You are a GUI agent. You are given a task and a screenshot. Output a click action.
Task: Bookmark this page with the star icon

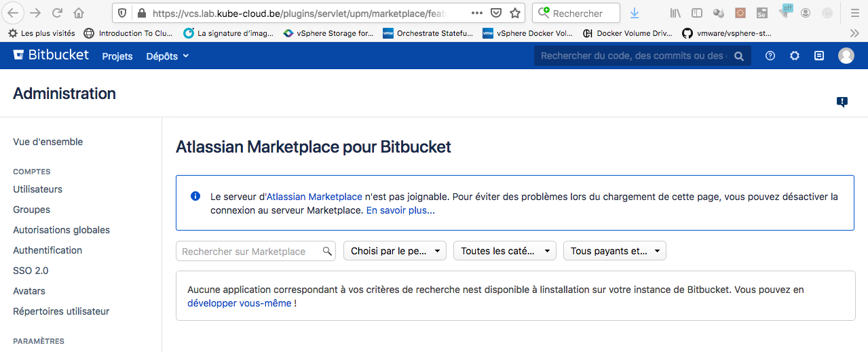coord(515,13)
